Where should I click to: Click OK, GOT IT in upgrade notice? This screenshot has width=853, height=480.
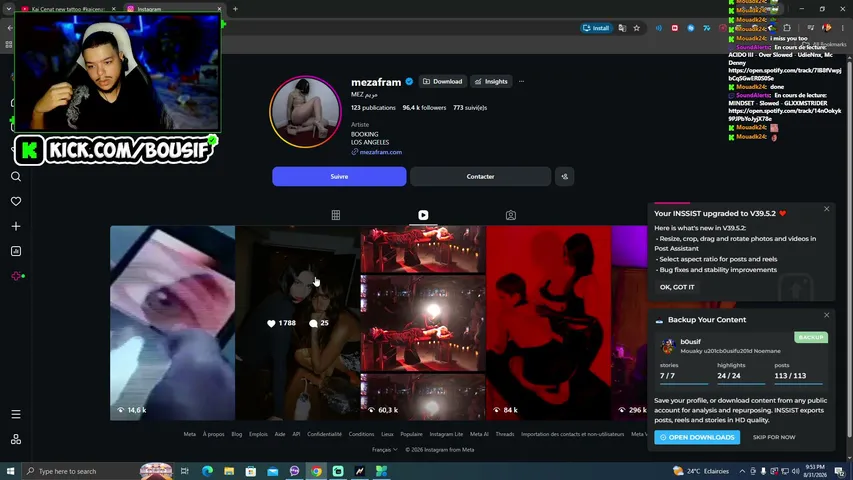[x=677, y=287]
